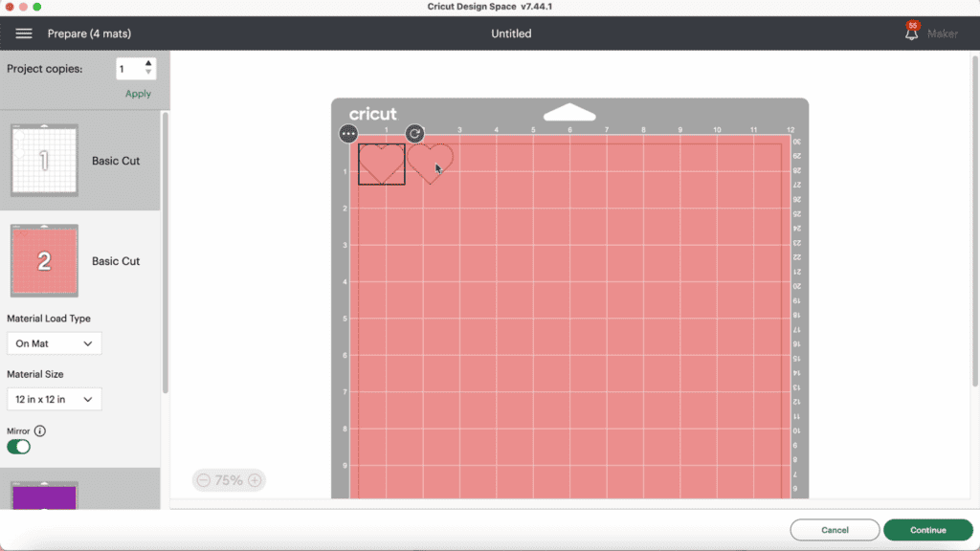
Task: Expand the Material Size dropdown
Action: tap(55, 399)
